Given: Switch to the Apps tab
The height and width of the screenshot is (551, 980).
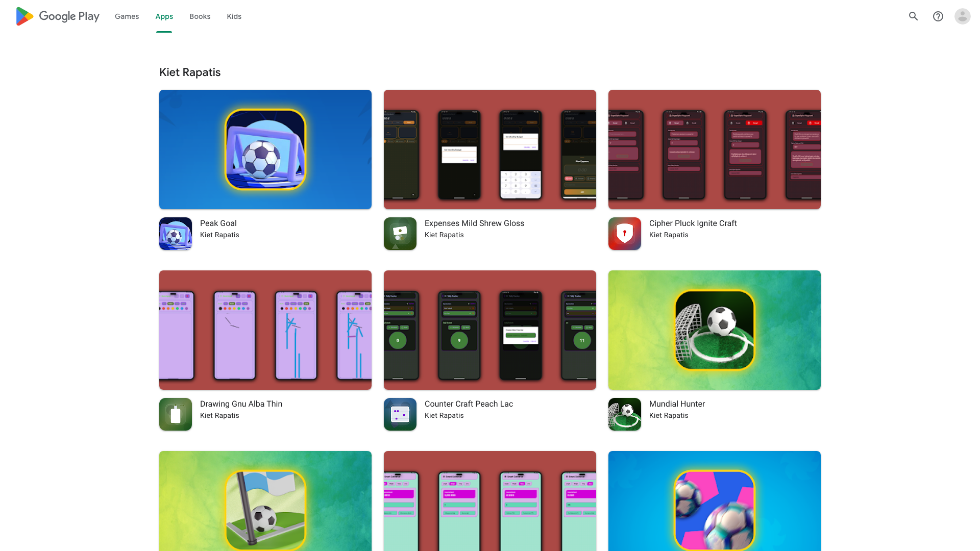Looking at the screenshot, I should coord(164,16).
